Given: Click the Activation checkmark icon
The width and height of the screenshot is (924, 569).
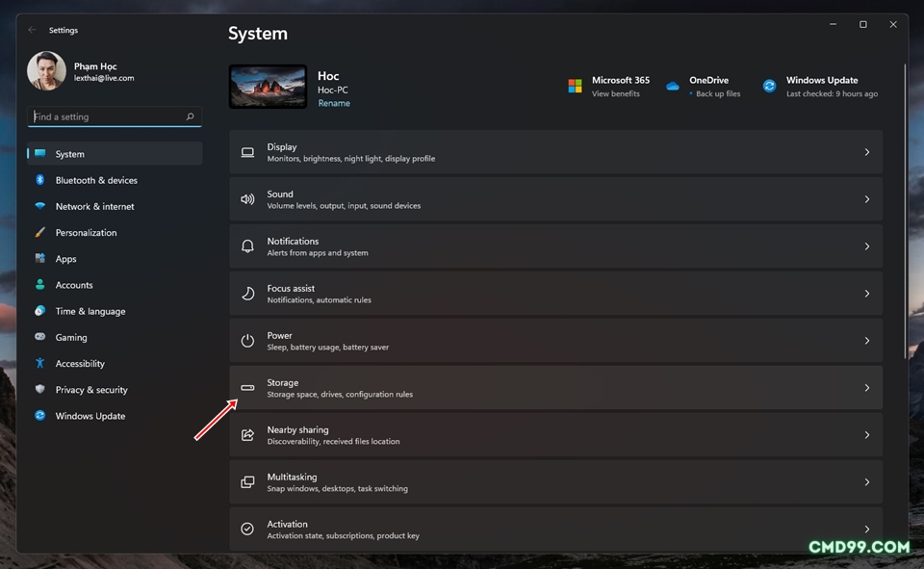Looking at the screenshot, I should point(247,529).
